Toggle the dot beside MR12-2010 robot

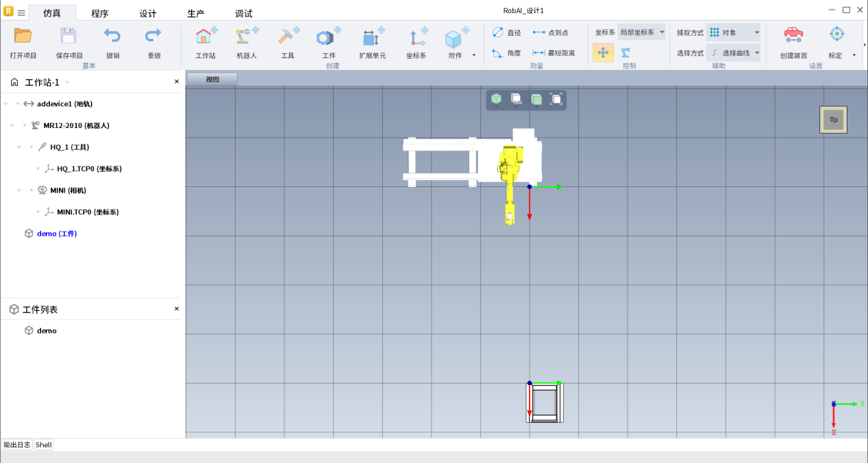24,125
